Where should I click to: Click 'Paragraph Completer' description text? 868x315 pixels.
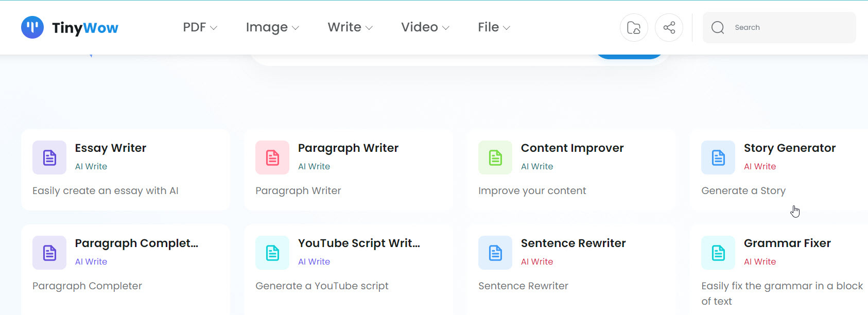(87, 286)
